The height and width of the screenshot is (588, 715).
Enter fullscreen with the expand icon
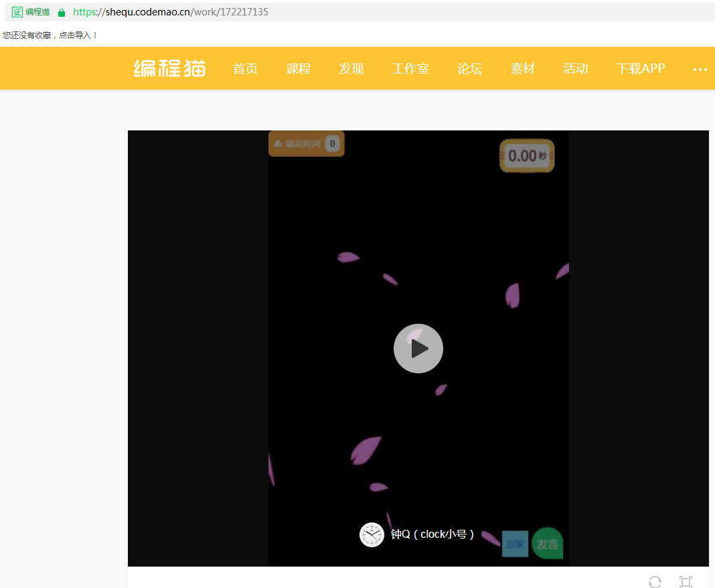click(x=686, y=581)
